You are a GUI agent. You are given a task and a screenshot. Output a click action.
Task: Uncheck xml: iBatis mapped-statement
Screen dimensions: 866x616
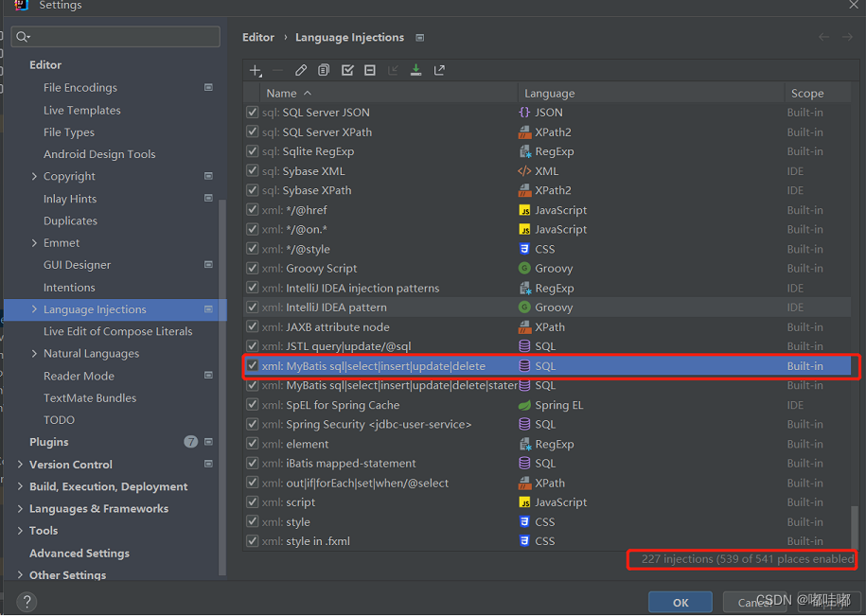253,463
